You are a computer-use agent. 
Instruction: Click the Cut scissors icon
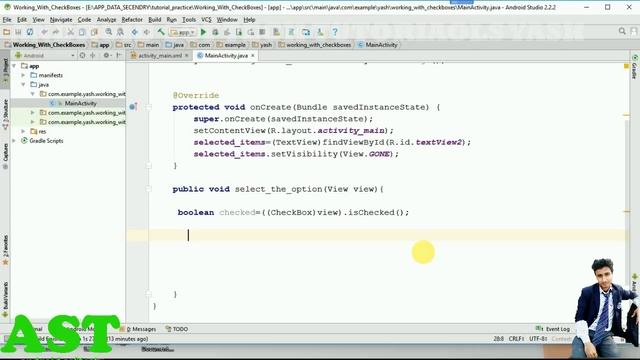[71, 32]
